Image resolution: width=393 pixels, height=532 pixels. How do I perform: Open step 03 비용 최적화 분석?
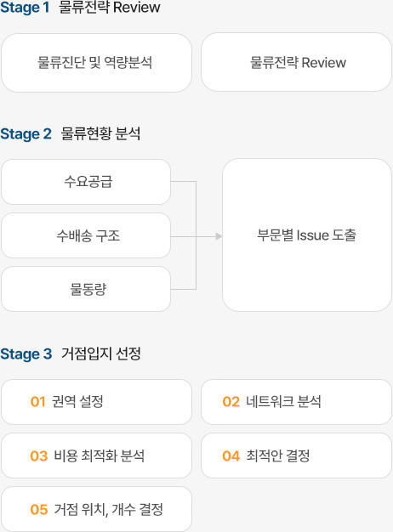click(x=96, y=456)
